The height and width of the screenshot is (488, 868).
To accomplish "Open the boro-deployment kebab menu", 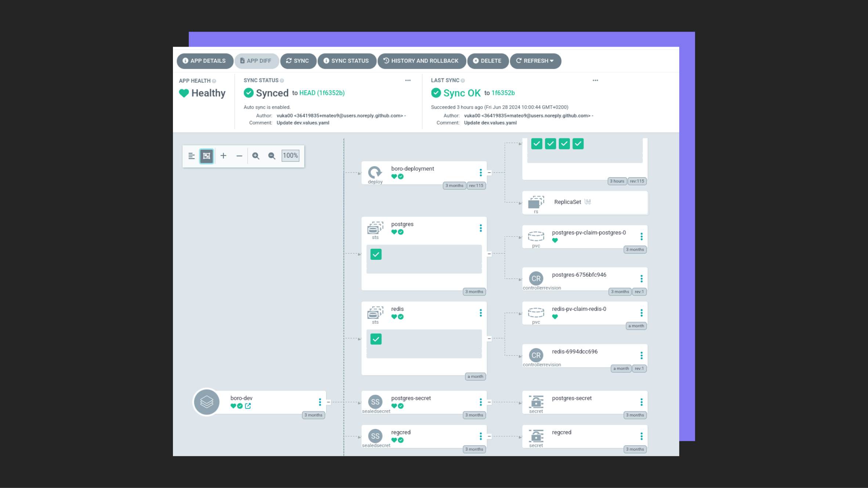I will click(481, 173).
